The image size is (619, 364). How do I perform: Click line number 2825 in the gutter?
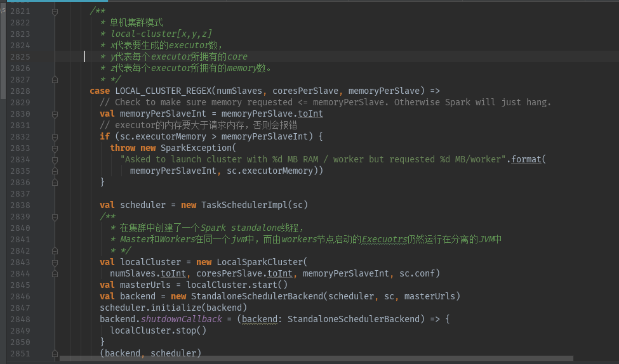pyautogui.click(x=20, y=57)
